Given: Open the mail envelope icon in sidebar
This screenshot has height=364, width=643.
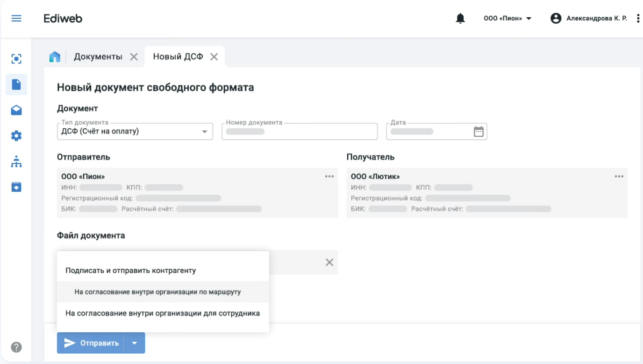Looking at the screenshot, I should 17,110.
